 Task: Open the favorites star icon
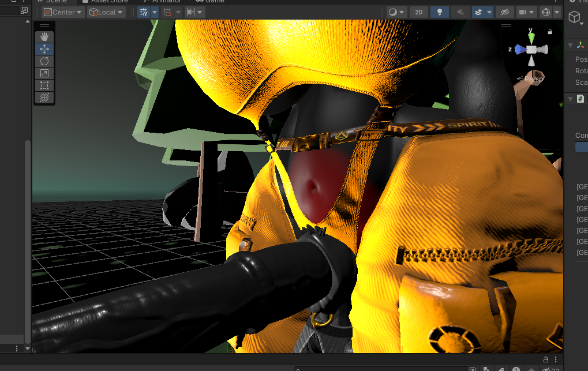[x=531, y=369]
